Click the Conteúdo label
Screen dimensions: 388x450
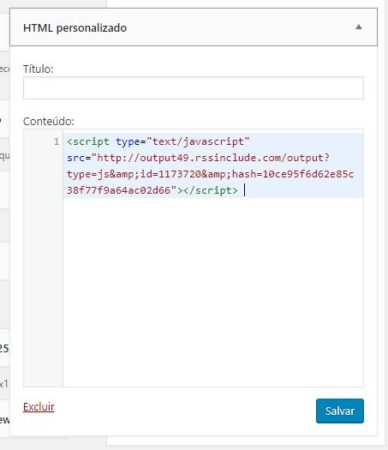(49, 121)
